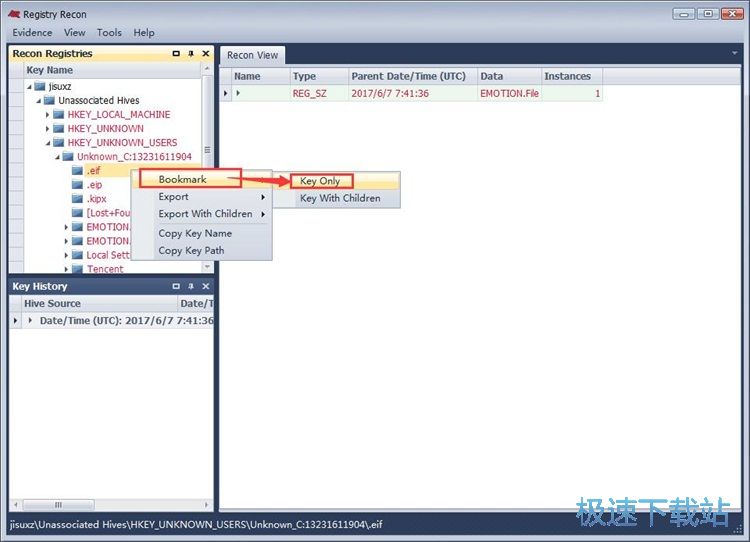Expand the Date/Time row in Key History

(31, 320)
